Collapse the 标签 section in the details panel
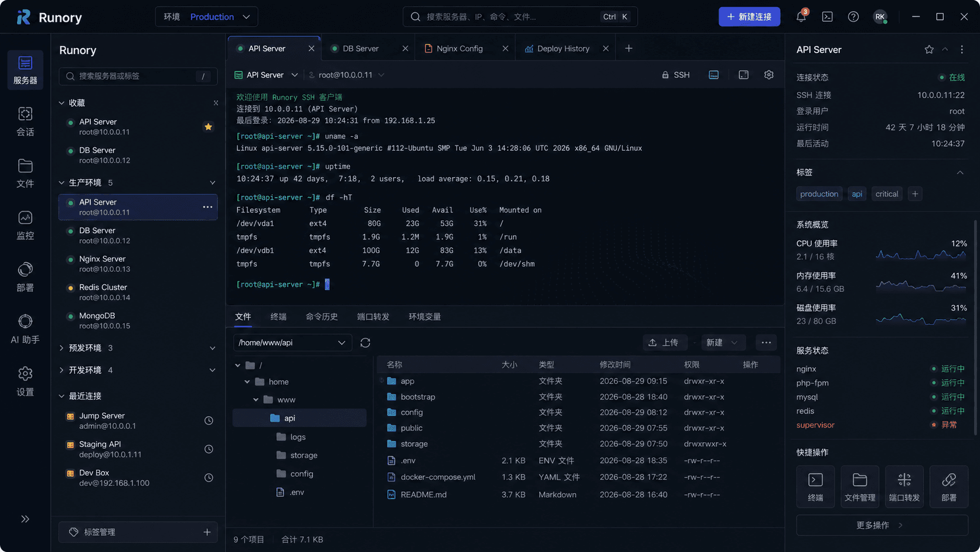The width and height of the screenshot is (980, 552). (960, 172)
